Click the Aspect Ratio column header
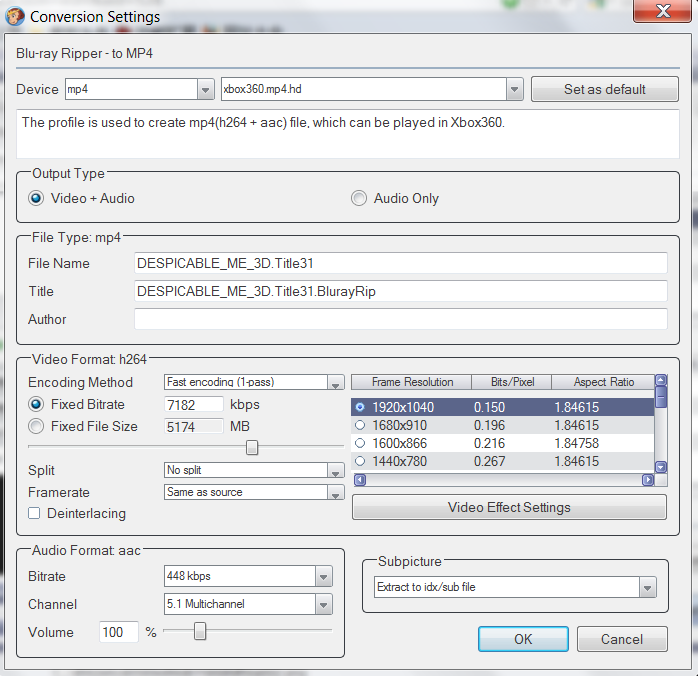Screen dimensions: 698x676 pyautogui.click(x=603, y=382)
